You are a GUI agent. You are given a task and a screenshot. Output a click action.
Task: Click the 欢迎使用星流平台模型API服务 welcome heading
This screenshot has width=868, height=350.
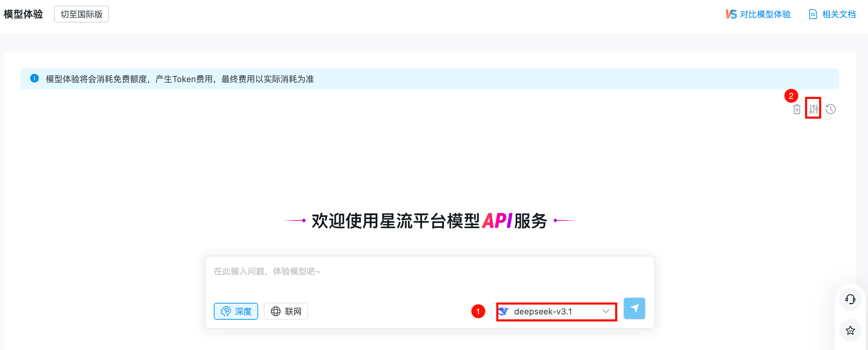tap(429, 221)
